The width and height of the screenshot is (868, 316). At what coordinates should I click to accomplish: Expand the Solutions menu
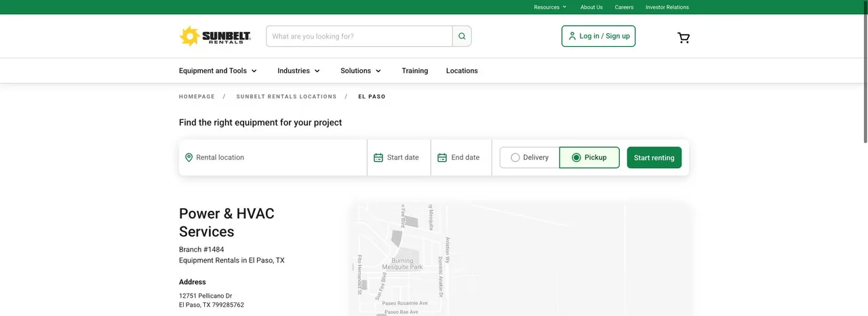(x=361, y=71)
